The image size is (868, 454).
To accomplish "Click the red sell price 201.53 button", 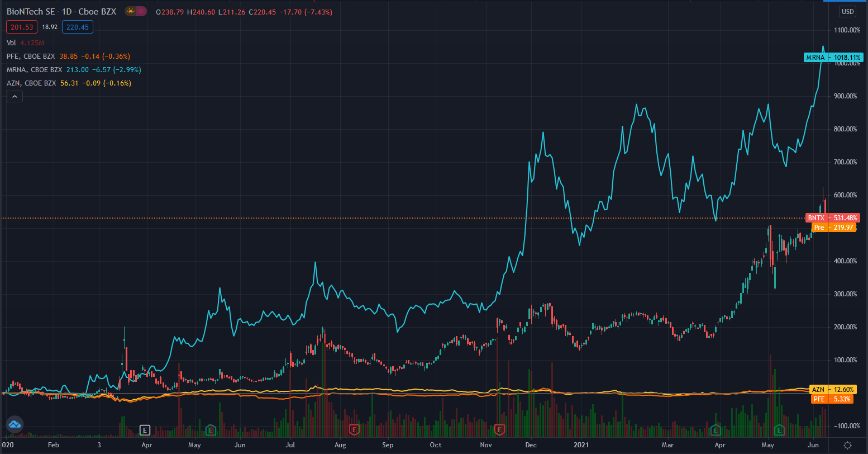I will pyautogui.click(x=21, y=27).
